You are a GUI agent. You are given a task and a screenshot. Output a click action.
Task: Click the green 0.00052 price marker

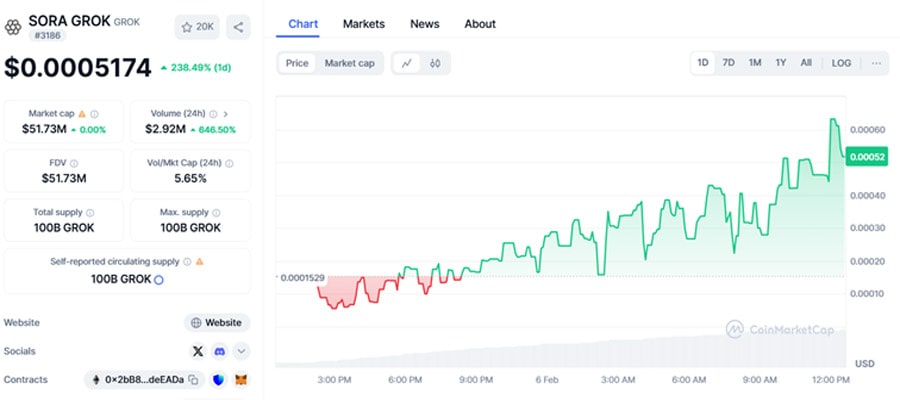coord(865,156)
